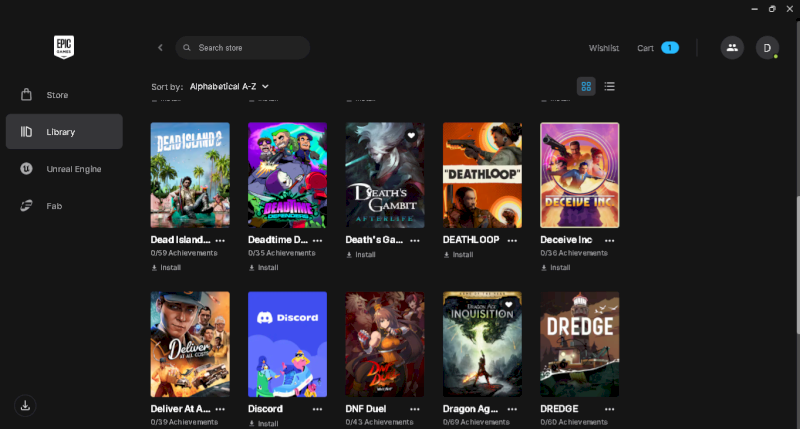Click the cart count badge

(670, 47)
